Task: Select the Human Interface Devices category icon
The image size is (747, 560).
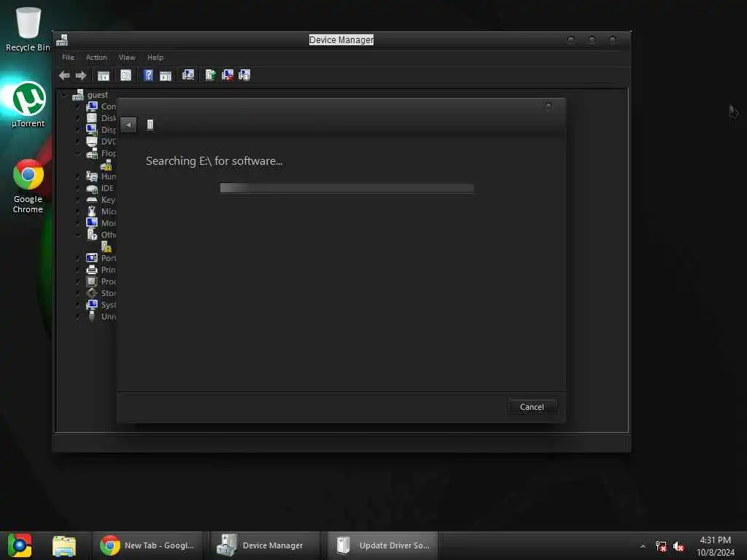Action: (x=92, y=176)
